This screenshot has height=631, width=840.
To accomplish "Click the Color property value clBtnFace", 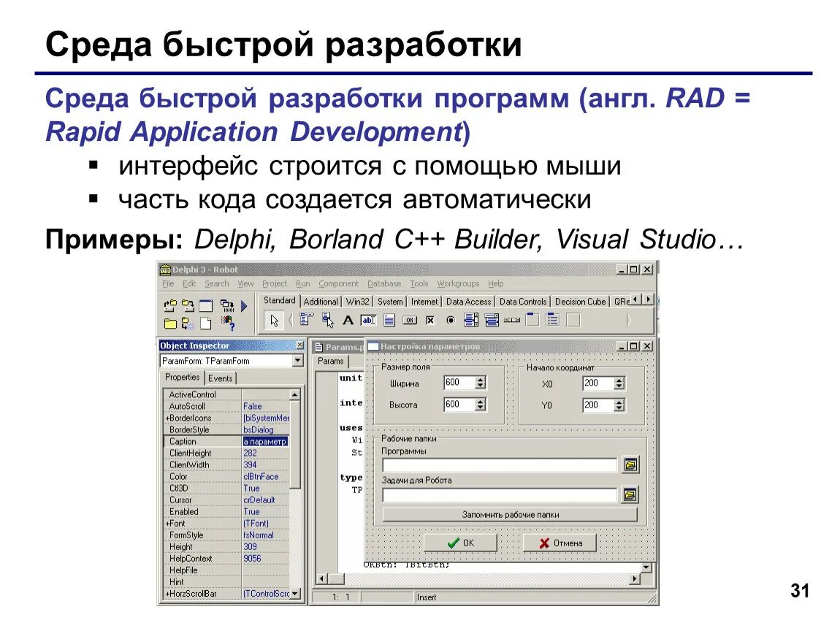I will click(x=261, y=476).
